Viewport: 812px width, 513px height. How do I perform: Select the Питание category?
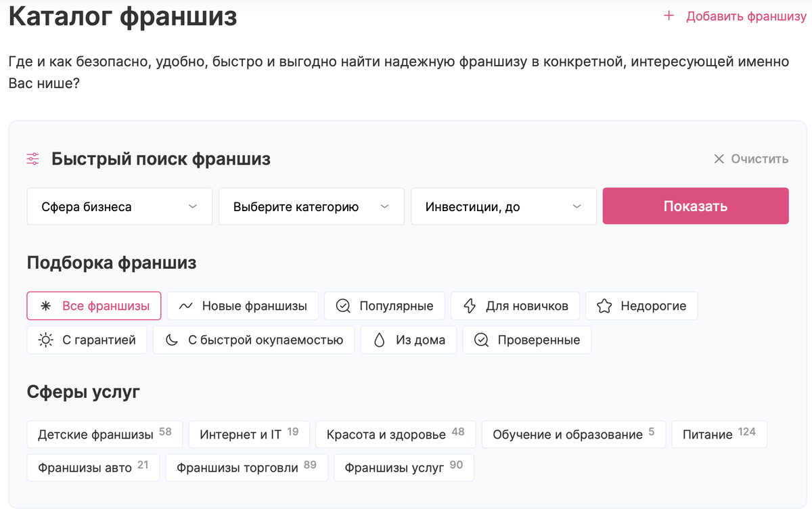coord(719,434)
